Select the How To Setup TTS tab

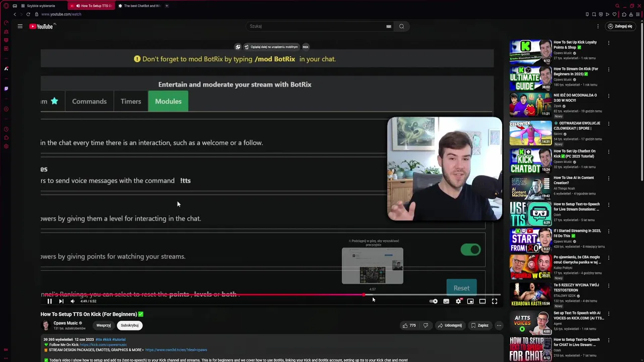93,6
